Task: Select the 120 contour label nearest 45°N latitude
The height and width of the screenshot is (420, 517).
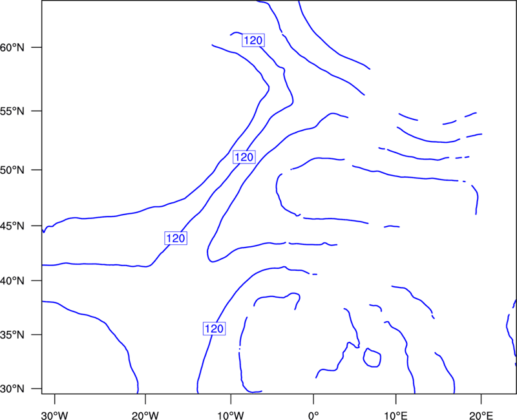Action: [x=176, y=238]
